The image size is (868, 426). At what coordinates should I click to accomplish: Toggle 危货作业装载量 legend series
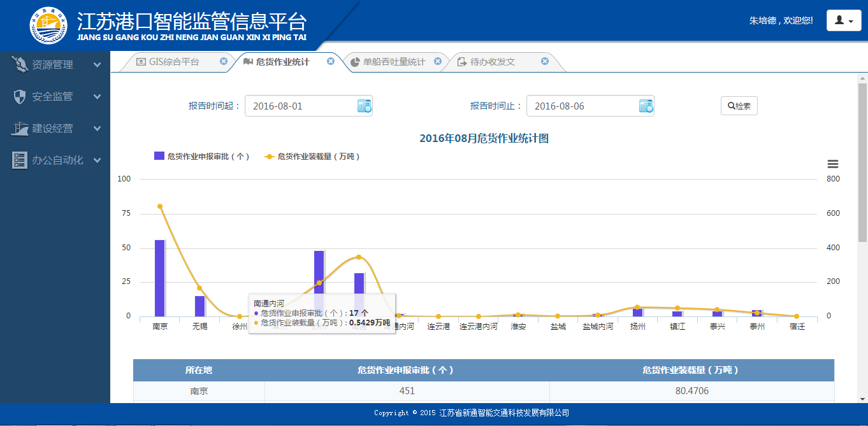pyautogui.click(x=316, y=157)
